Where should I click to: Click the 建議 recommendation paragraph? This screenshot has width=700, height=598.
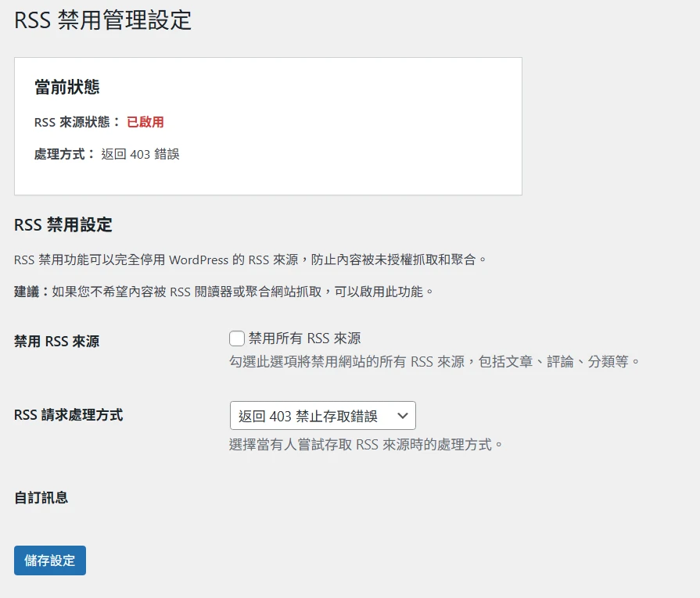click(224, 292)
